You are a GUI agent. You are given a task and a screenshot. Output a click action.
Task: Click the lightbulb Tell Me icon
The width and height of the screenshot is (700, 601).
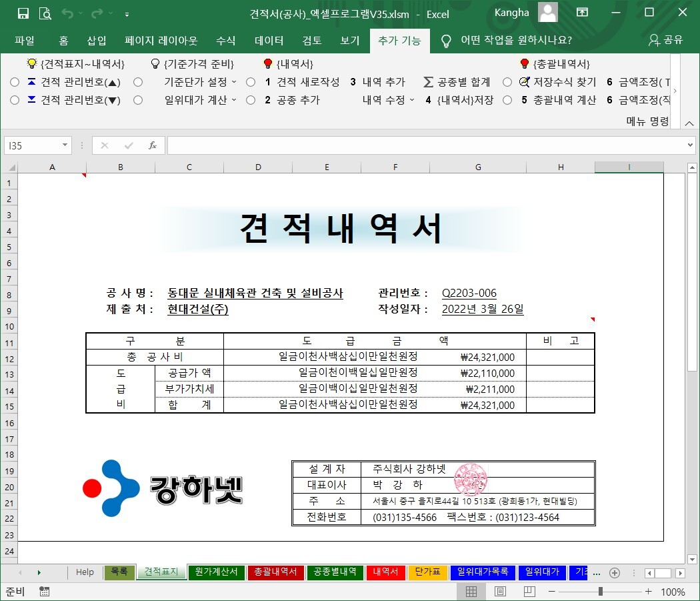point(445,41)
